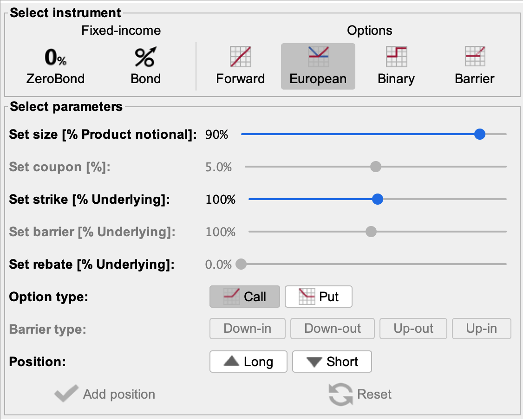The height and width of the screenshot is (420, 523).
Task: Click the 90% size value
Action: tap(217, 135)
